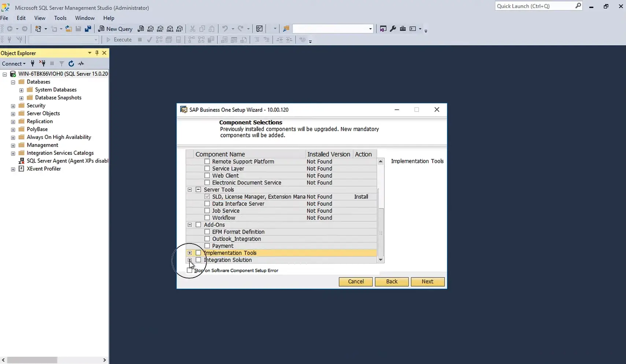Pin the Object Explorer panel
This screenshot has height=364, width=626.
click(x=97, y=53)
